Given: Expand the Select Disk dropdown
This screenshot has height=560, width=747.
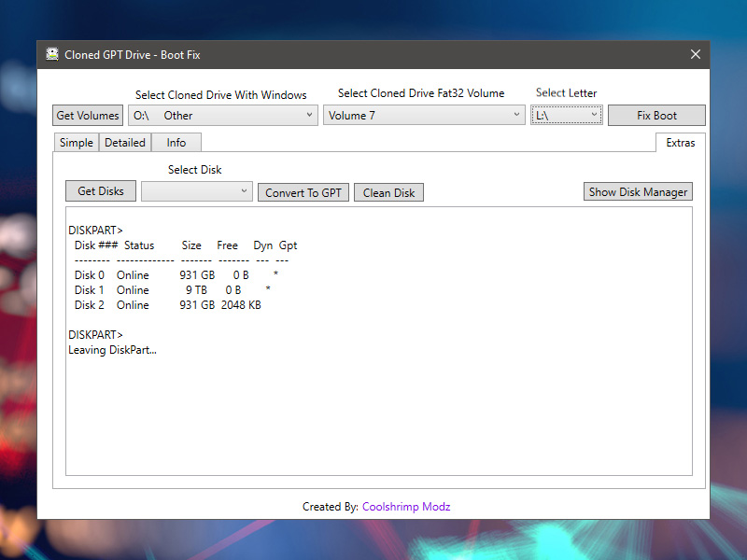Looking at the screenshot, I should tap(197, 191).
